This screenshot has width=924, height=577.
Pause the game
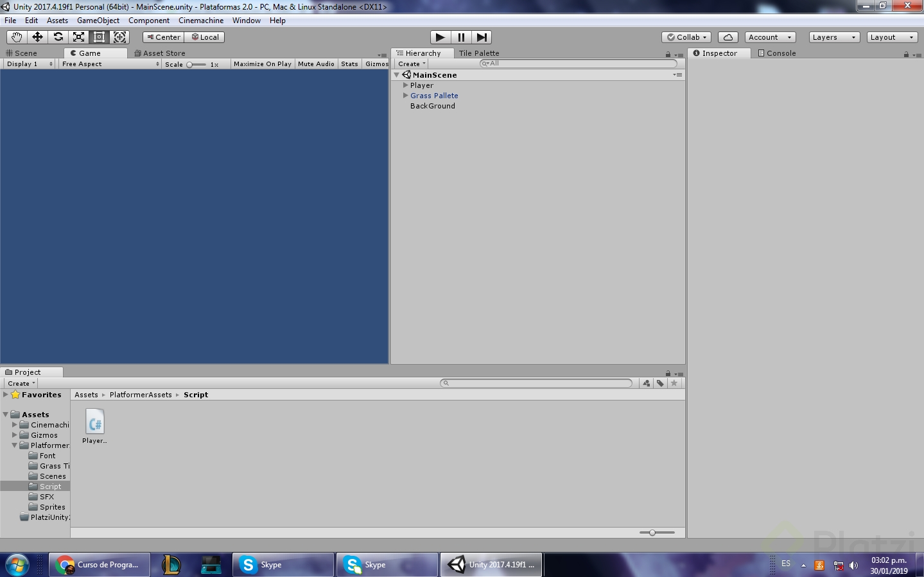(x=461, y=37)
